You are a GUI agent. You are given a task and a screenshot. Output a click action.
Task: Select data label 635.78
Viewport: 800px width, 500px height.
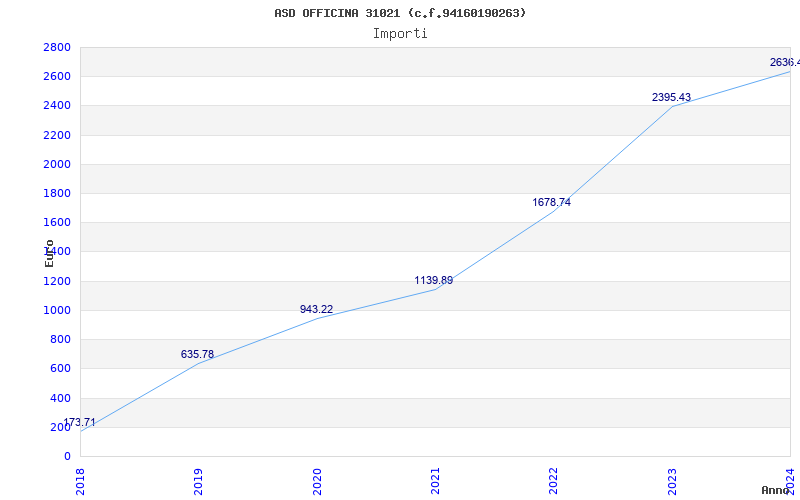tap(197, 354)
